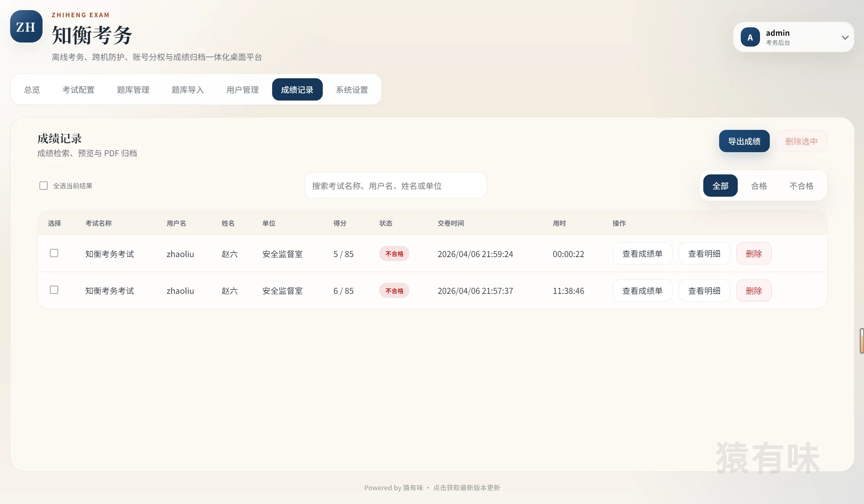
Task: Click the admin avatar icon
Action: (750, 37)
